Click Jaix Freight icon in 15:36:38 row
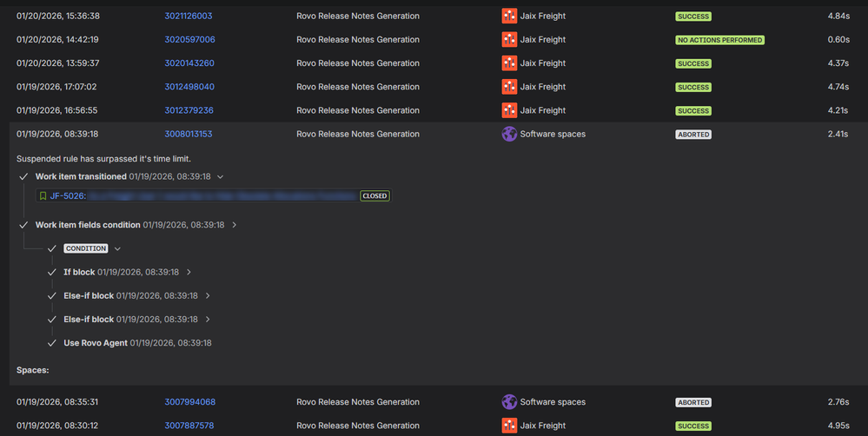The width and height of the screenshot is (868, 436). click(509, 16)
